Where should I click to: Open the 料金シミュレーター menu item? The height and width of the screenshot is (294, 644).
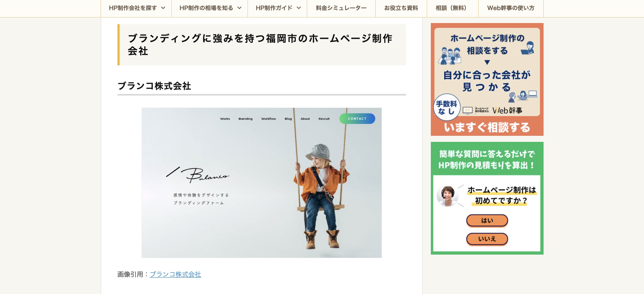(341, 8)
